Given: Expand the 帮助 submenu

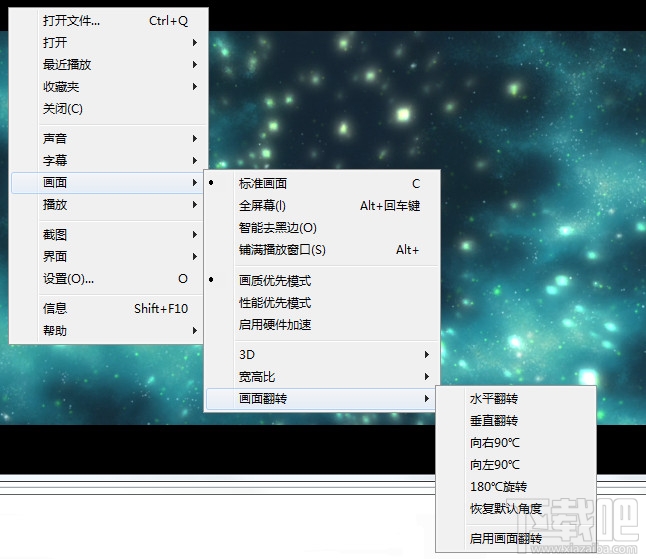Looking at the screenshot, I should [x=108, y=330].
